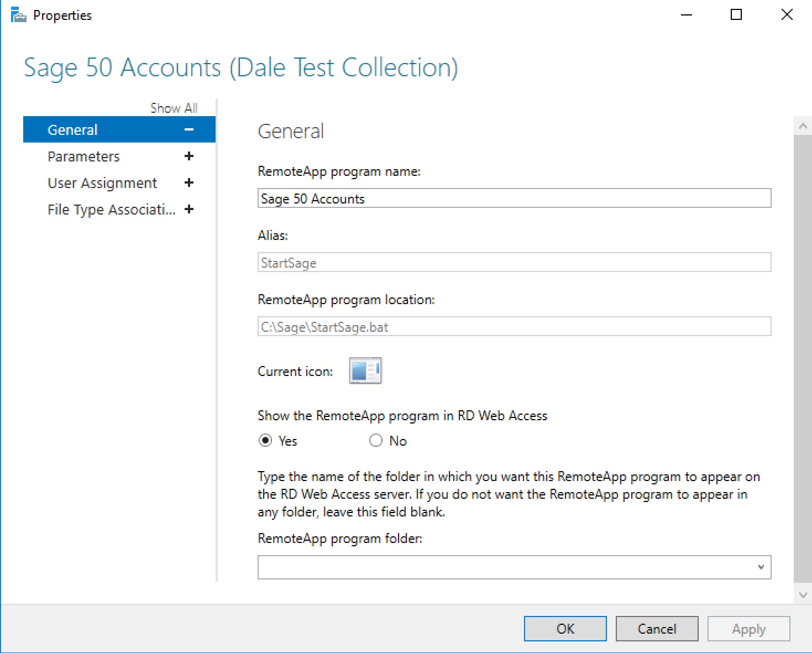Cancel the properties dialog
The width and height of the screenshot is (812, 653).
pos(657,629)
